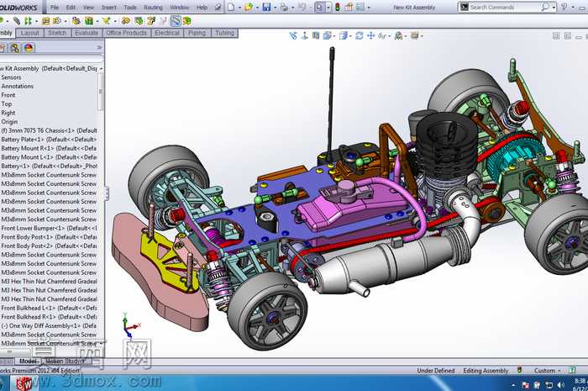Select Battery Mount R<1> in tree
Image resolution: width=588 pixels, height=391 pixels.
coord(49,148)
